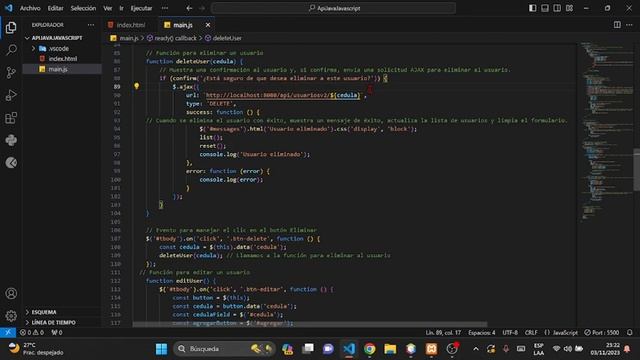The height and width of the screenshot is (360, 640).
Task: Click Lín. 89, col. 17 cursor position
Action: coord(443,333)
